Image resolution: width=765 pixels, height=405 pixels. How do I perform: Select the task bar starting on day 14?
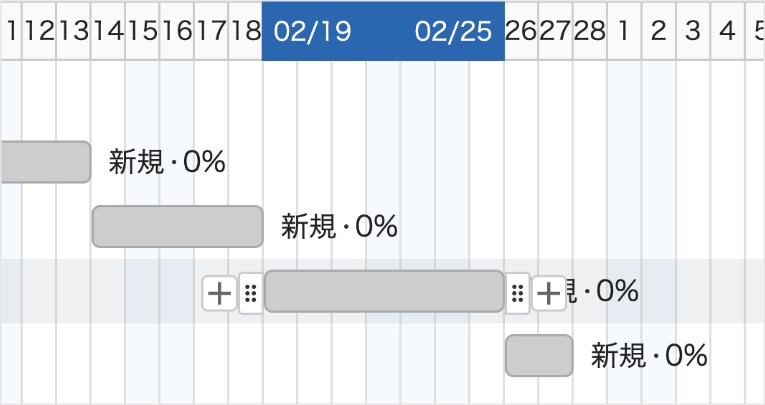[177, 226]
